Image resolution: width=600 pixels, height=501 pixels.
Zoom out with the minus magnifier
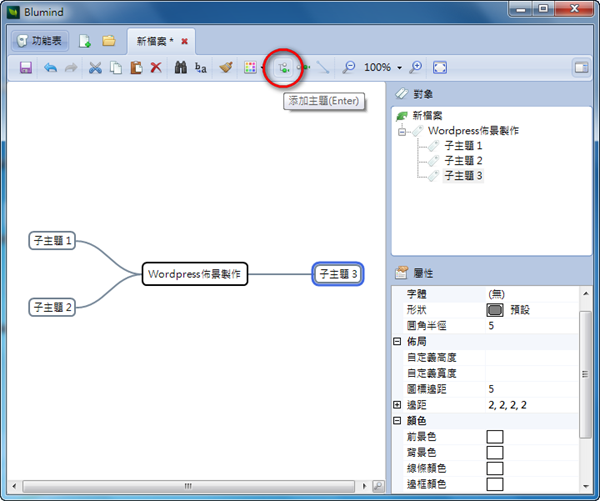coord(349,67)
